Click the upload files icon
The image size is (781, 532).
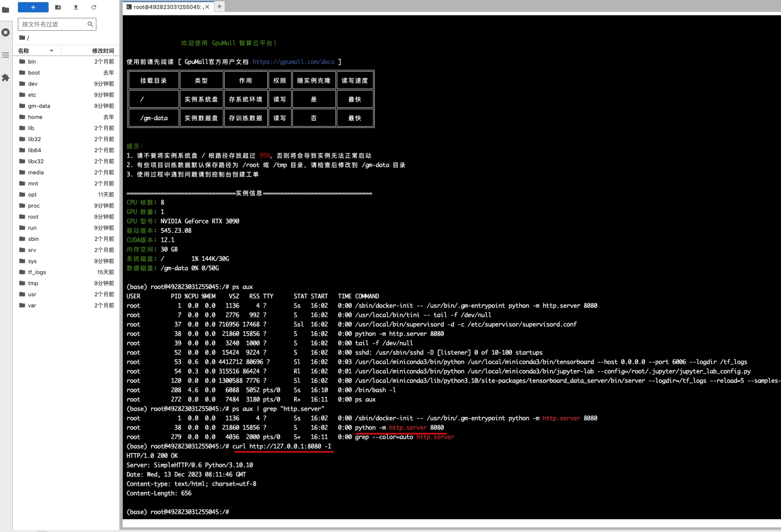(76, 7)
